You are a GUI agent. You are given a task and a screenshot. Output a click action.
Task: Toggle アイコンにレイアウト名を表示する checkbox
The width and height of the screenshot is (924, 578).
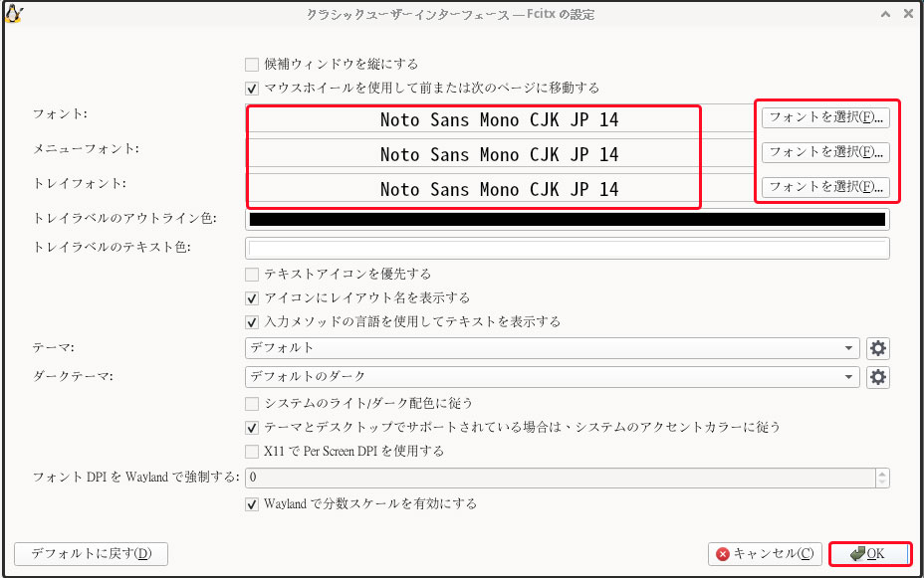pyautogui.click(x=252, y=298)
